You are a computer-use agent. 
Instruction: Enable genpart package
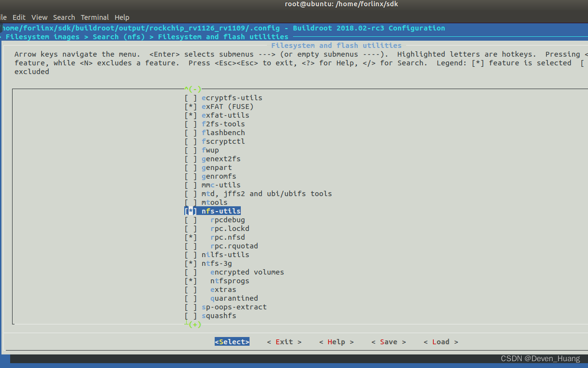click(x=191, y=168)
